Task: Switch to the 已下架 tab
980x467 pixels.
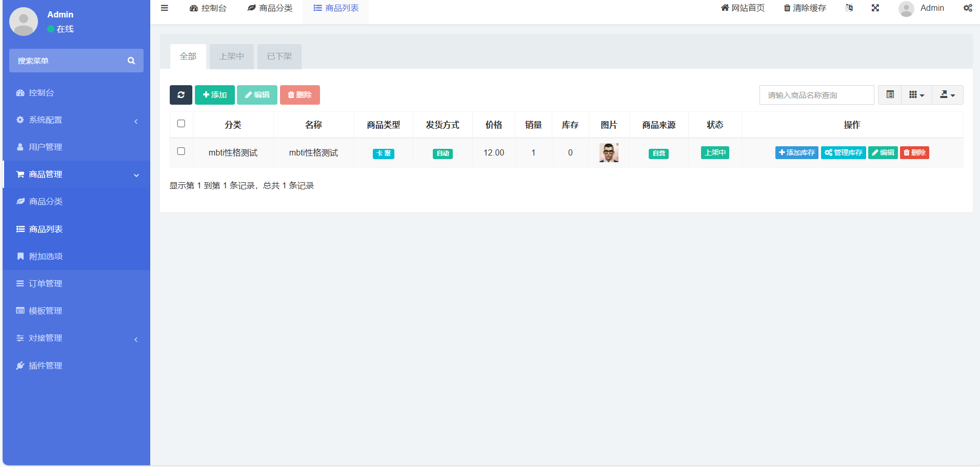Action: 278,56
